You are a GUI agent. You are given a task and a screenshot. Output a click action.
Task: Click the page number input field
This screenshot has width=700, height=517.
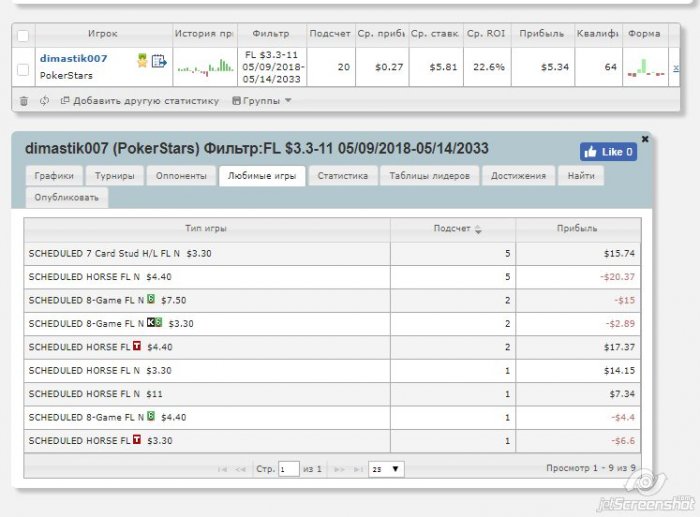(288, 469)
